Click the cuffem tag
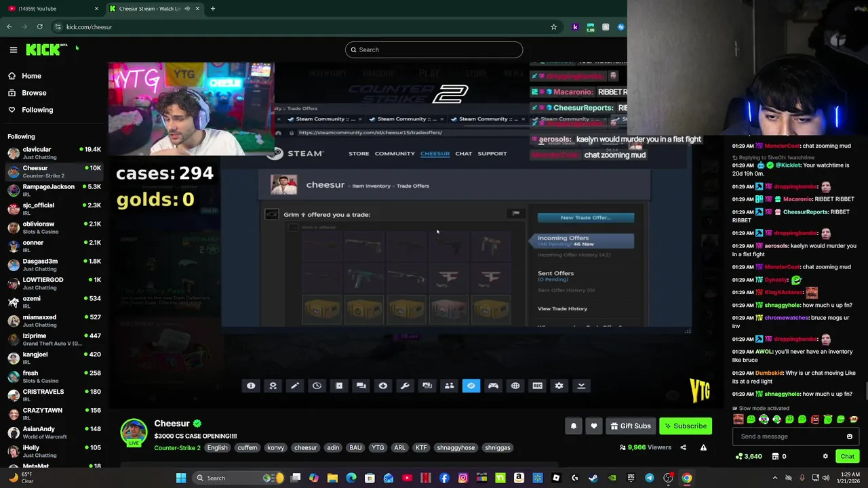The image size is (868, 488). click(x=248, y=448)
